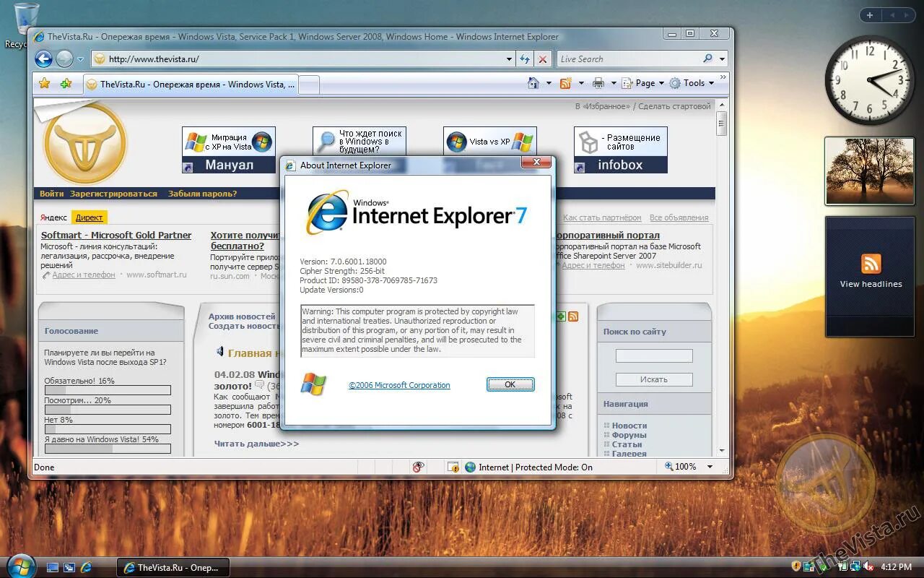Open the Tools menu
Viewport: 924px width, 578px height.
coord(692,83)
